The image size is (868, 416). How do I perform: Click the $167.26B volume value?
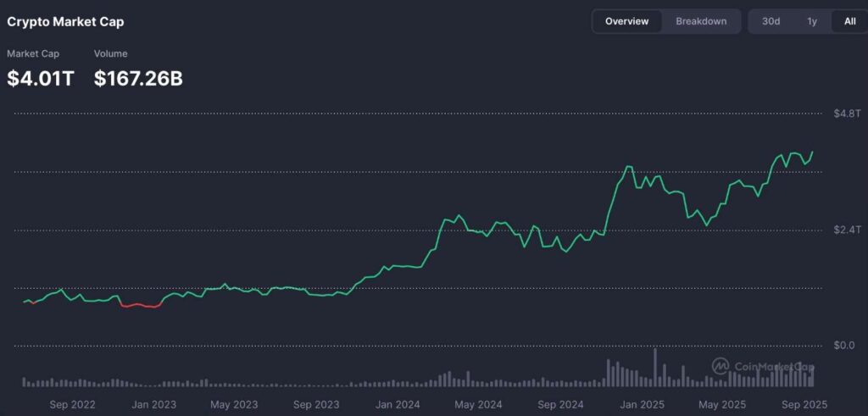[138, 79]
